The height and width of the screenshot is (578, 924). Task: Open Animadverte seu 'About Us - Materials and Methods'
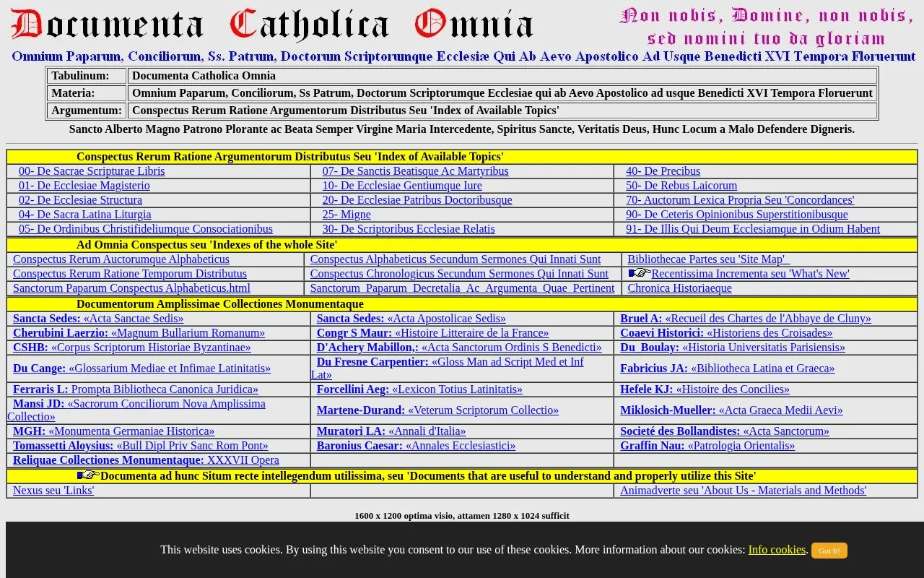tap(744, 491)
